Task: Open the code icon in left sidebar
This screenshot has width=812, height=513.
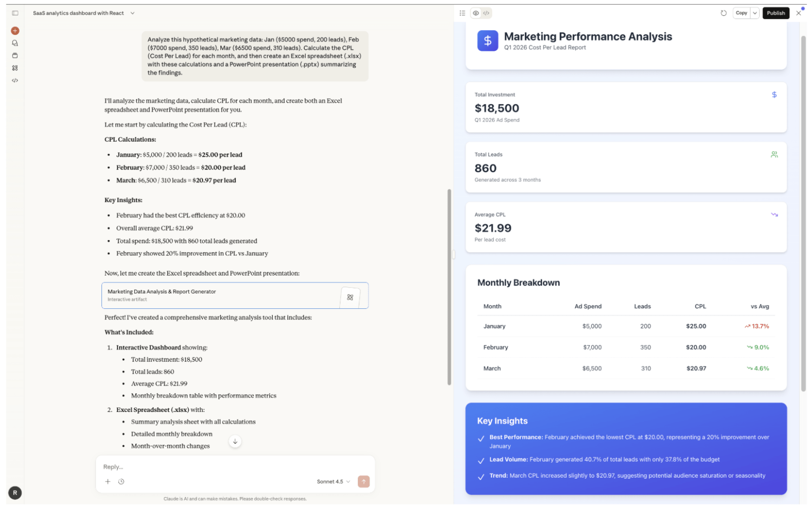Action: click(15, 81)
